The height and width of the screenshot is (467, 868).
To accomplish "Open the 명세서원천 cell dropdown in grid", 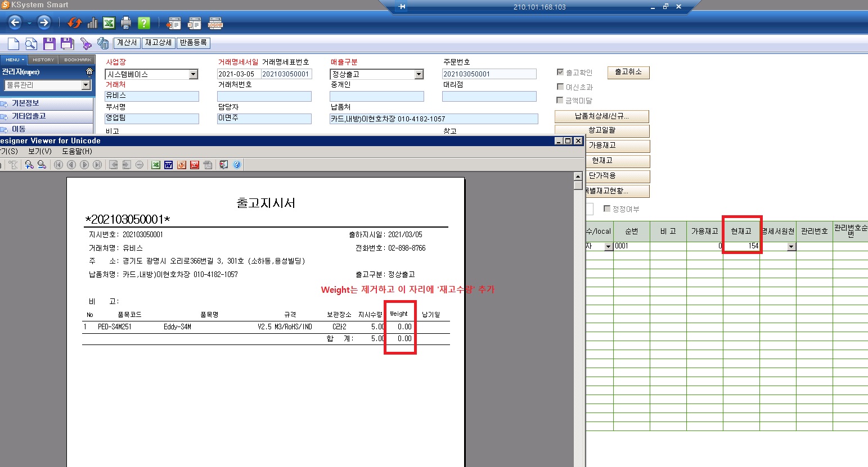I will (x=791, y=247).
